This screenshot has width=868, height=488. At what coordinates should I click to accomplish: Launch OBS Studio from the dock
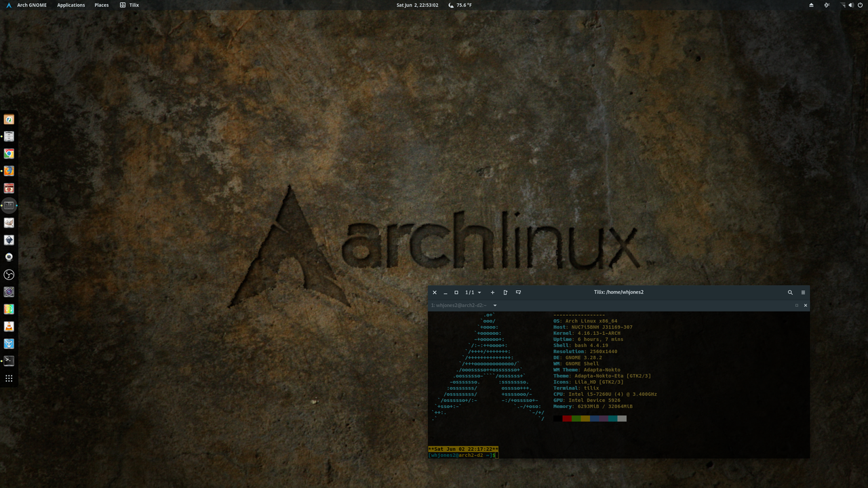[9, 274]
